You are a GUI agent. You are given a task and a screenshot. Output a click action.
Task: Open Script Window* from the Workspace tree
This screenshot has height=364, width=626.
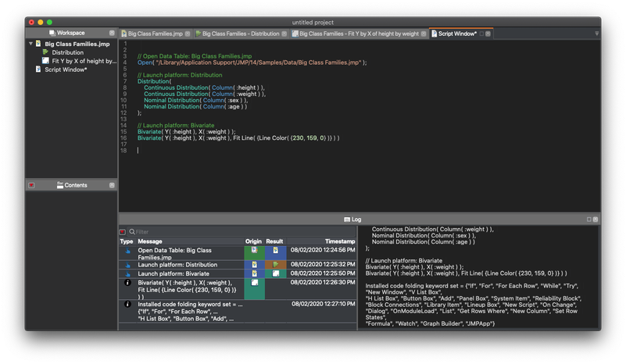coord(66,70)
